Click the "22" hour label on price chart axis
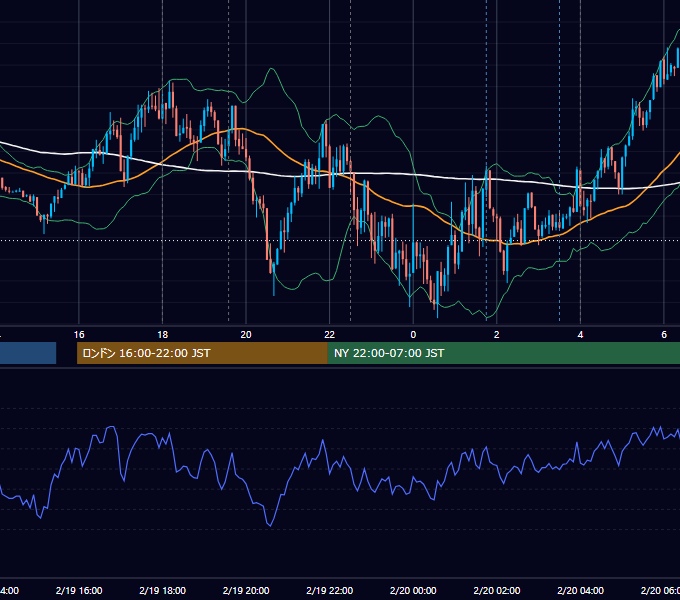This screenshot has height=600, width=680. tap(330, 335)
